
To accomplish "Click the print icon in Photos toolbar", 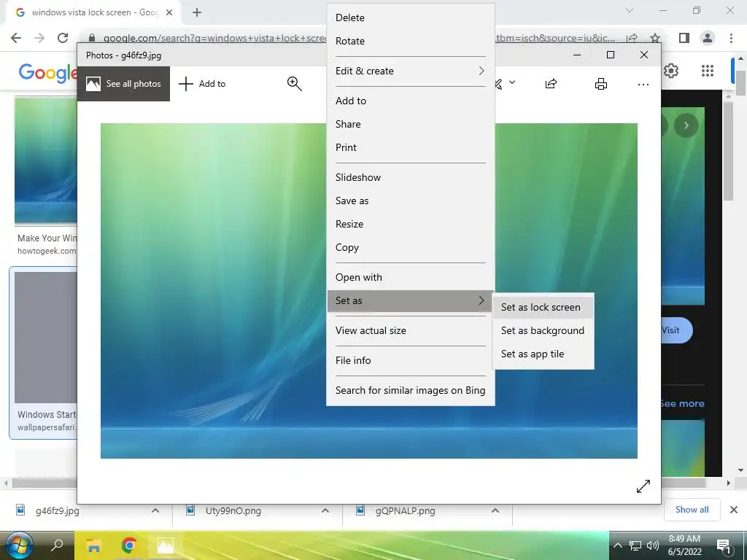I will pyautogui.click(x=601, y=85).
